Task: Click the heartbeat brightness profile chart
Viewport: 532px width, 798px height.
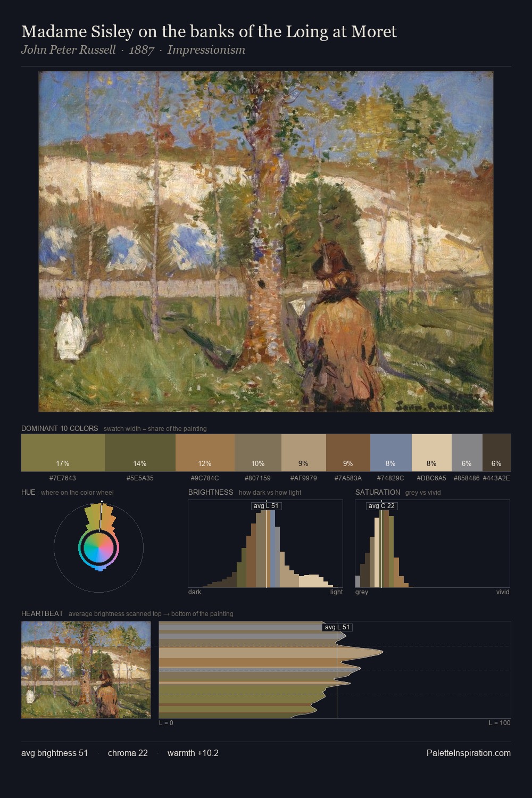Action: point(335,670)
